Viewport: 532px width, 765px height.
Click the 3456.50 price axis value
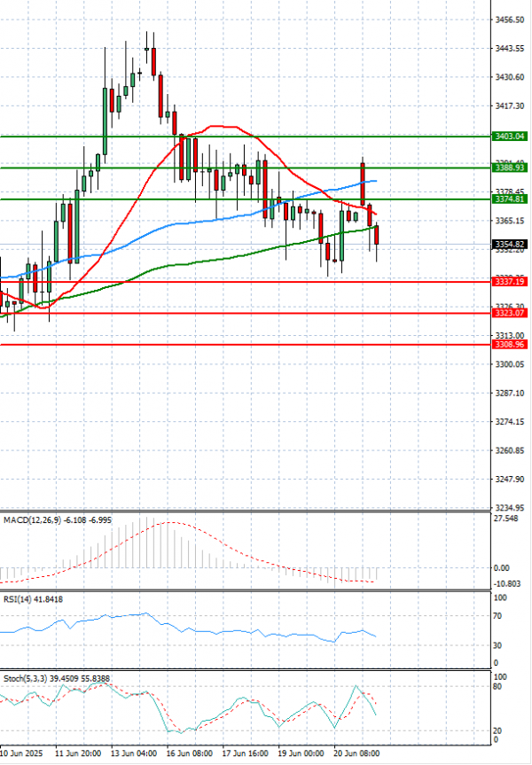pyautogui.click(x=510, y=20)
